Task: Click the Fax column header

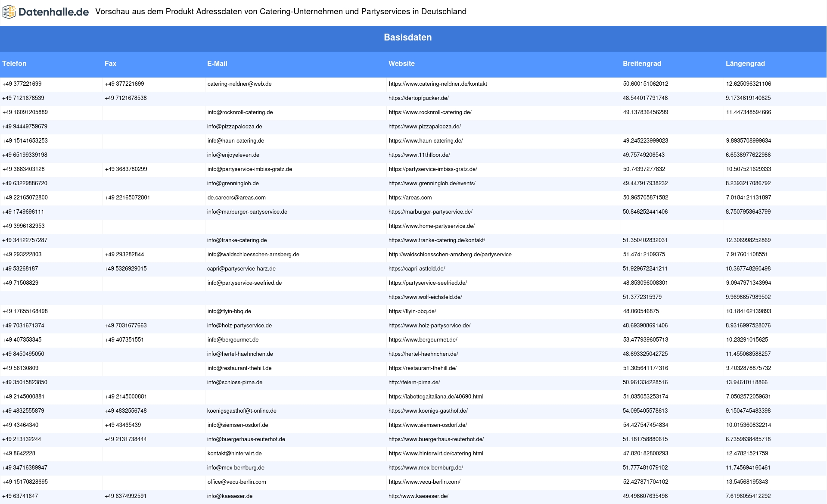Action: pos(110,63)
